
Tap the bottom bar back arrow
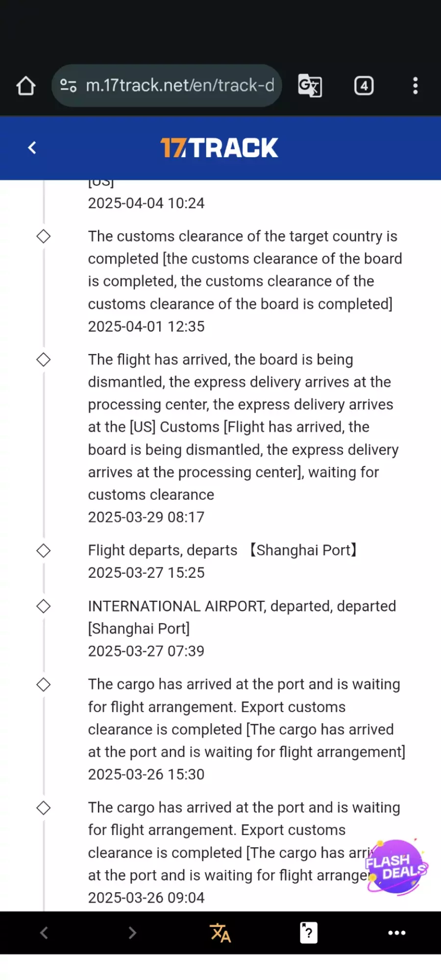point(44,932)
